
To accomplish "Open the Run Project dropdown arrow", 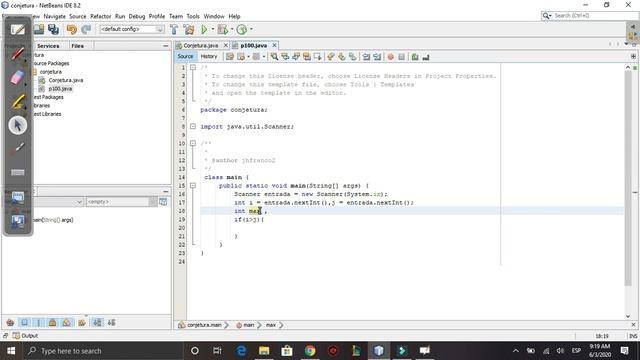I will tap(212, 29).
